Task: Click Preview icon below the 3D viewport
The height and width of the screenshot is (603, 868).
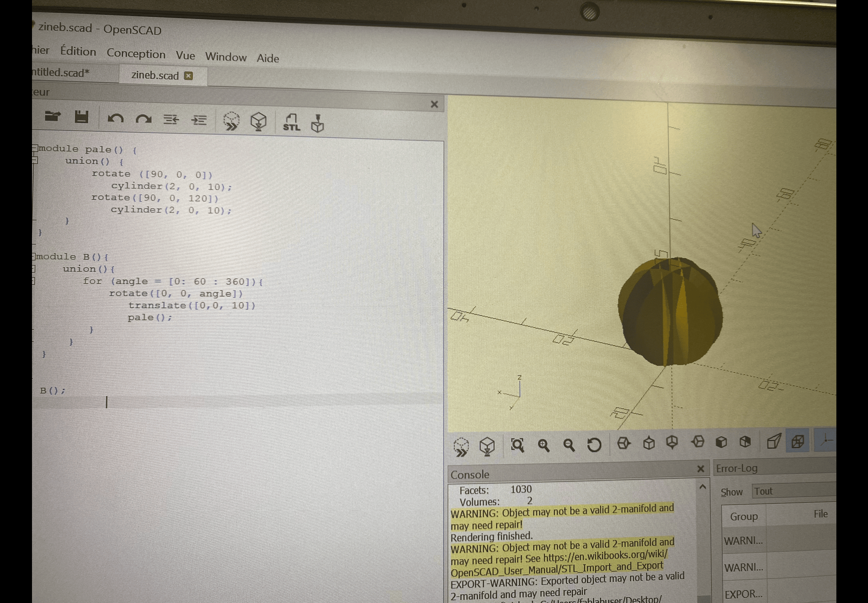Action: click(x=461, y=447)
